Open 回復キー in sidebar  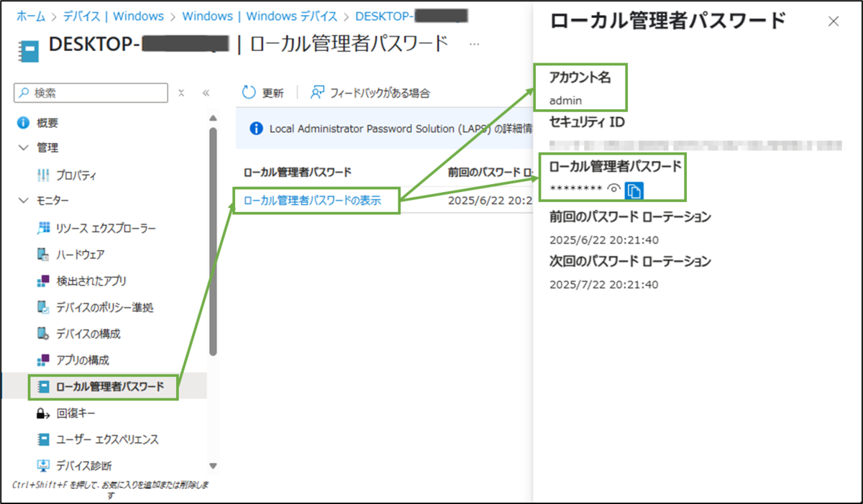pyautogui.click(x=76, y=413)
